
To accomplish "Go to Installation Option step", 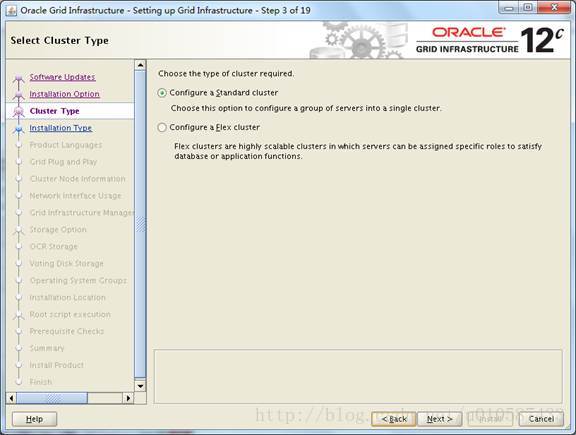I will [64, 94].
